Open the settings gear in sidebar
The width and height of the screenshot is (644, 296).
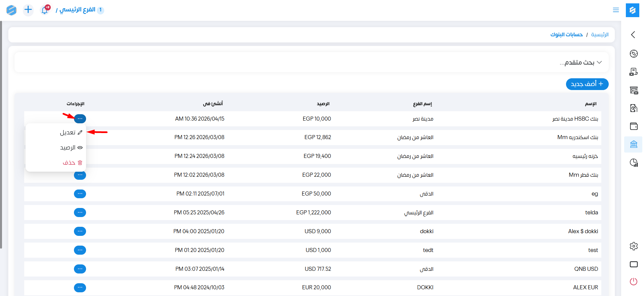(634, 246)
